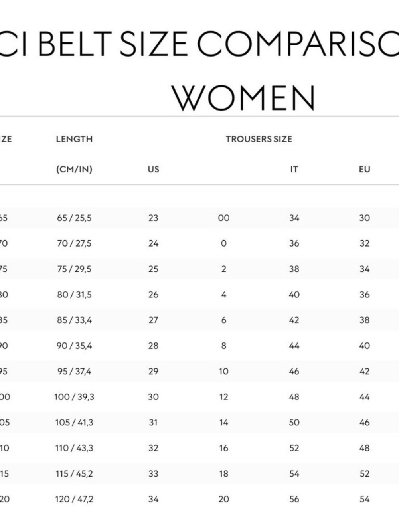Select the US column label
The image size is (399, 532).
tap(153, 169)
